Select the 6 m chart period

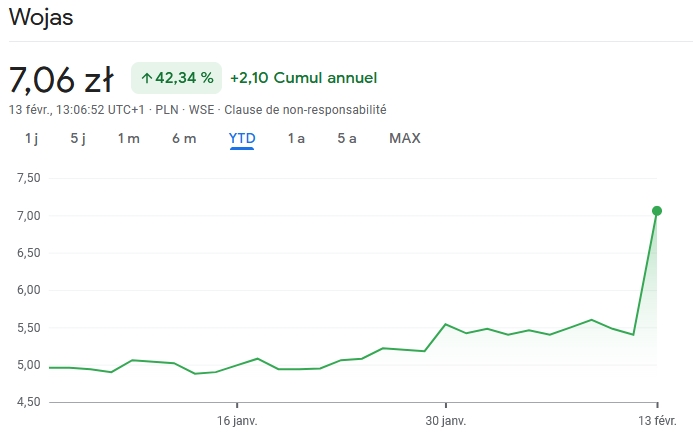(184, 139)
